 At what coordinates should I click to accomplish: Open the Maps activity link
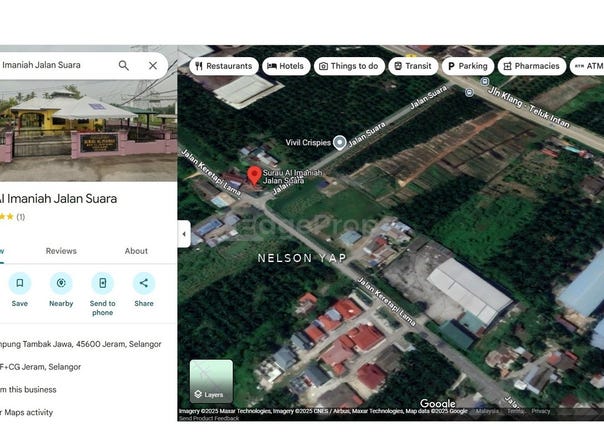point(26,412)
